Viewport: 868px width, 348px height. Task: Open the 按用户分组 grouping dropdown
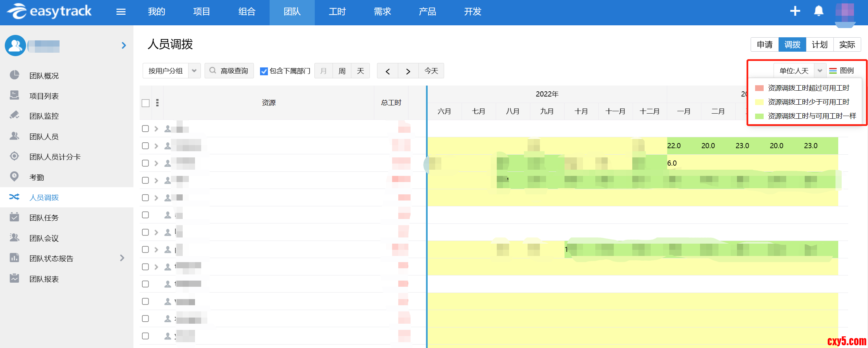[x=171, y=71]
